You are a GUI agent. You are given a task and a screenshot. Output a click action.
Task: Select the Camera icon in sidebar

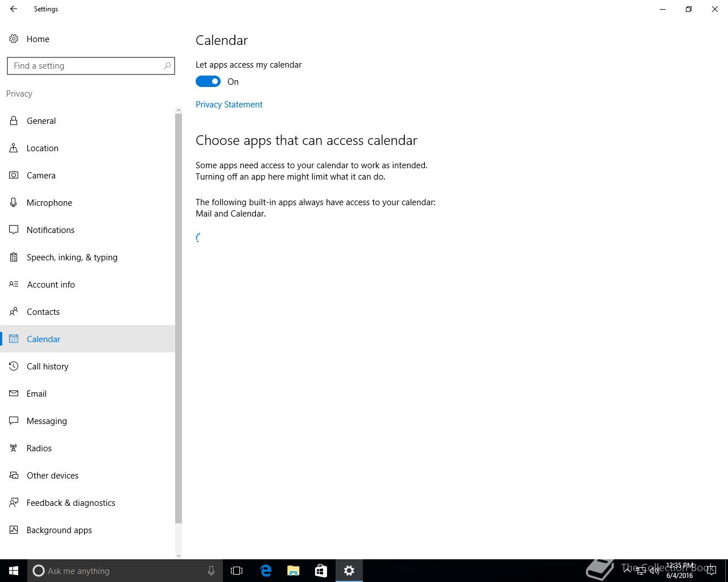pyautogui.click(x=14, y=175)
